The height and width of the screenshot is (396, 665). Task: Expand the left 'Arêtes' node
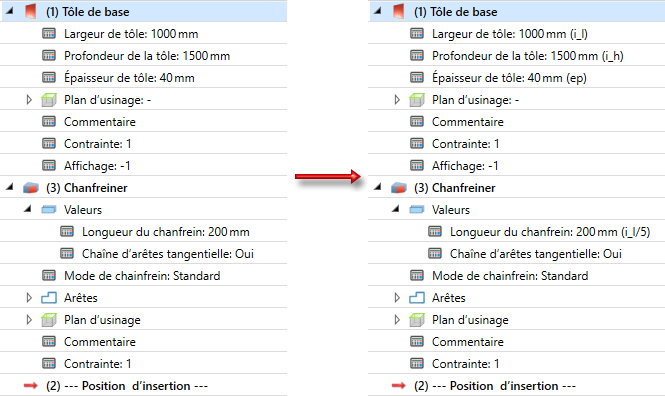click(29, 298)
